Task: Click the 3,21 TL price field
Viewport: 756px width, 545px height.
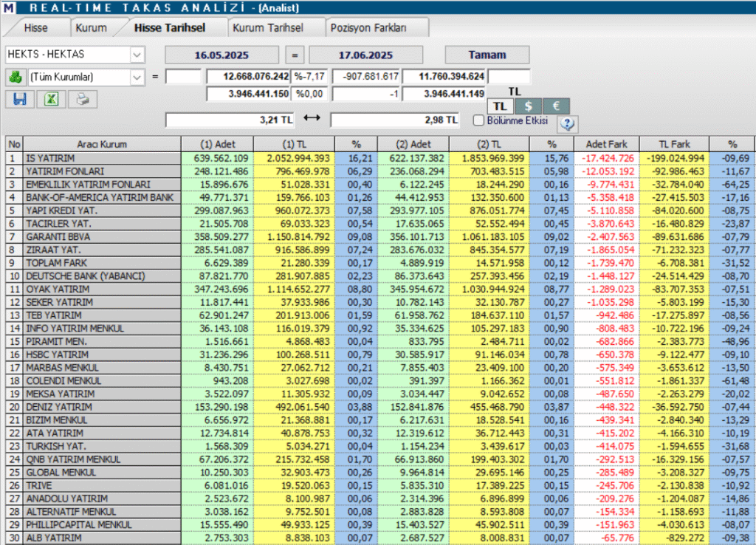Action: pos(230,120)
